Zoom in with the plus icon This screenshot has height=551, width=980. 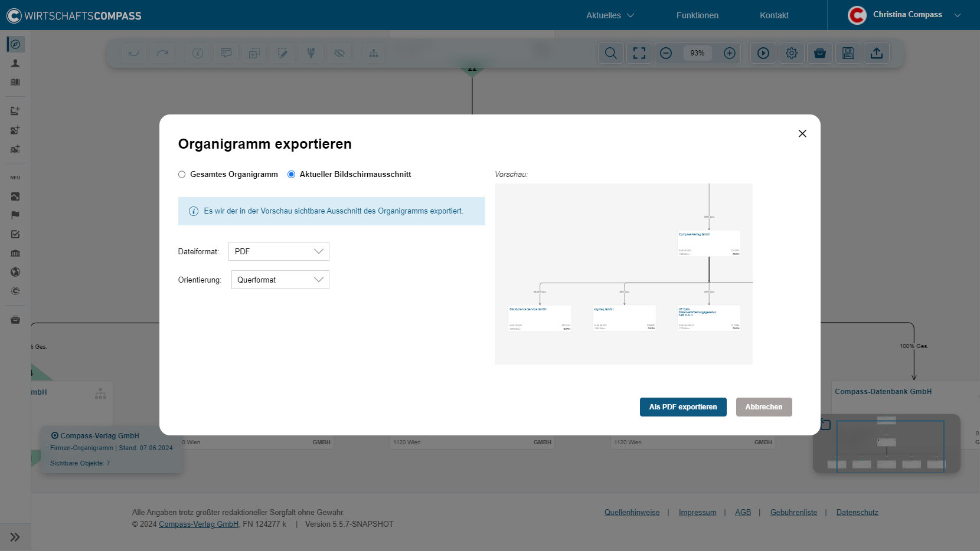tap(730, 53)
